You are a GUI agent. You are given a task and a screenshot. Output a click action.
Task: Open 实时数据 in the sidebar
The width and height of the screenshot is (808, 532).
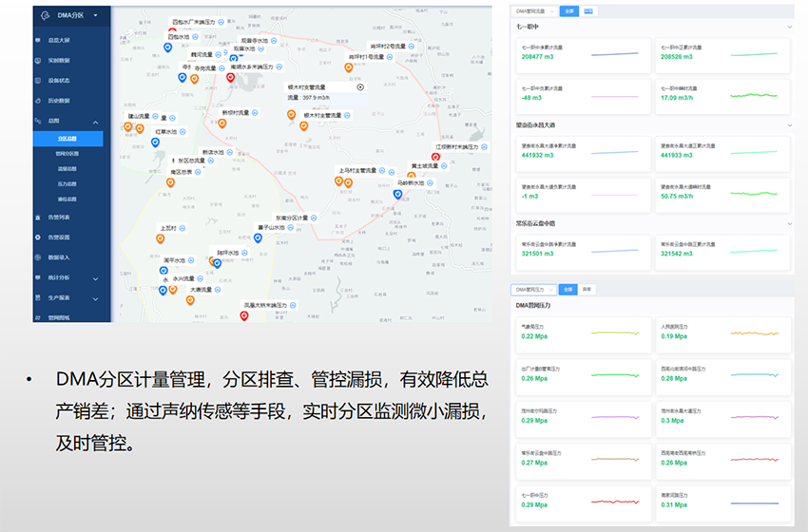[61, 61]
